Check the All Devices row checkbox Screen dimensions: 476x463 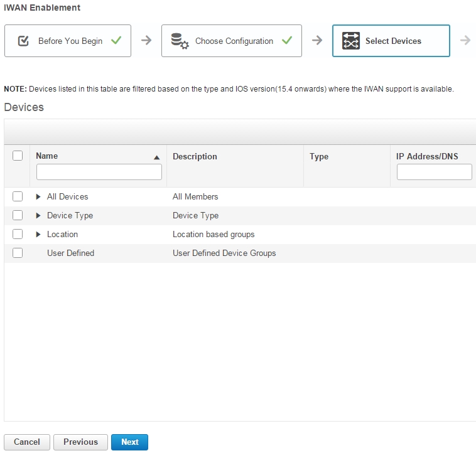[18, 196]
